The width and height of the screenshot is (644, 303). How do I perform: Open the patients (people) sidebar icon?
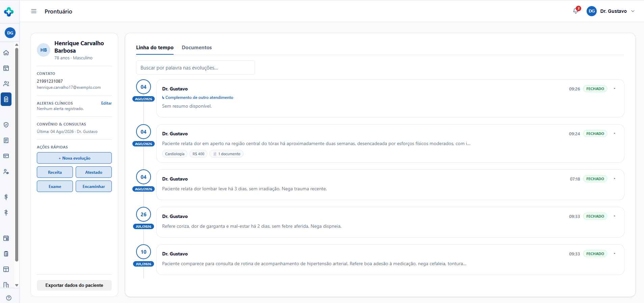[x=6, y=84]
